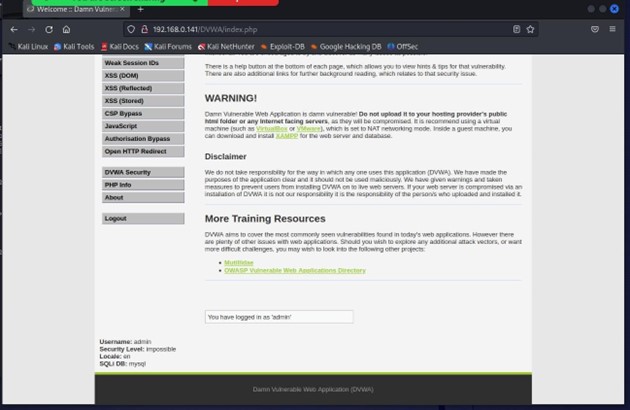Screen dimensions: 630x410
Task: Click the WARNING! heading
Action: pyautogui.click(x=231, y=98)
